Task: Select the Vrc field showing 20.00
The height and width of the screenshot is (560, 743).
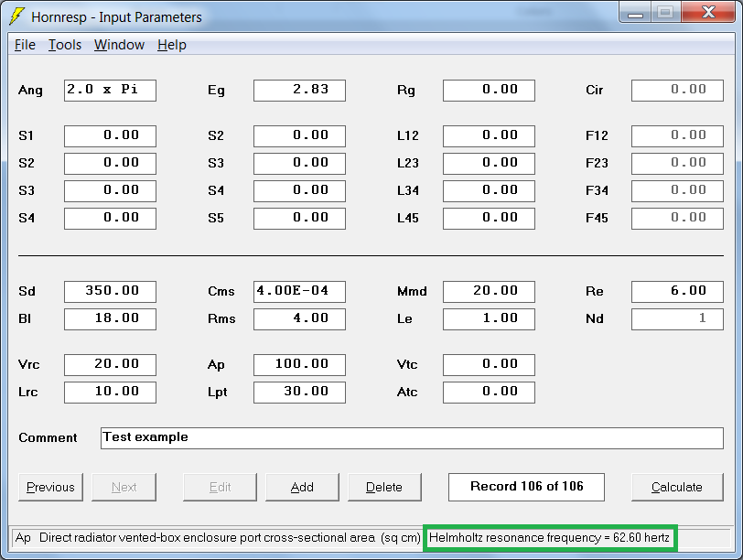Action: pyautogui.click(x=110, y=365)
